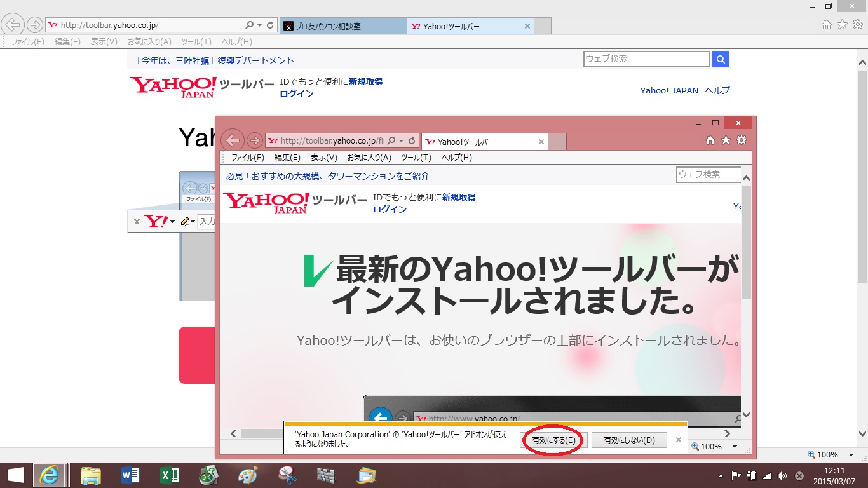Open Tools gear in background IE window
868x488 pixels.
click(x=857, y=24)
